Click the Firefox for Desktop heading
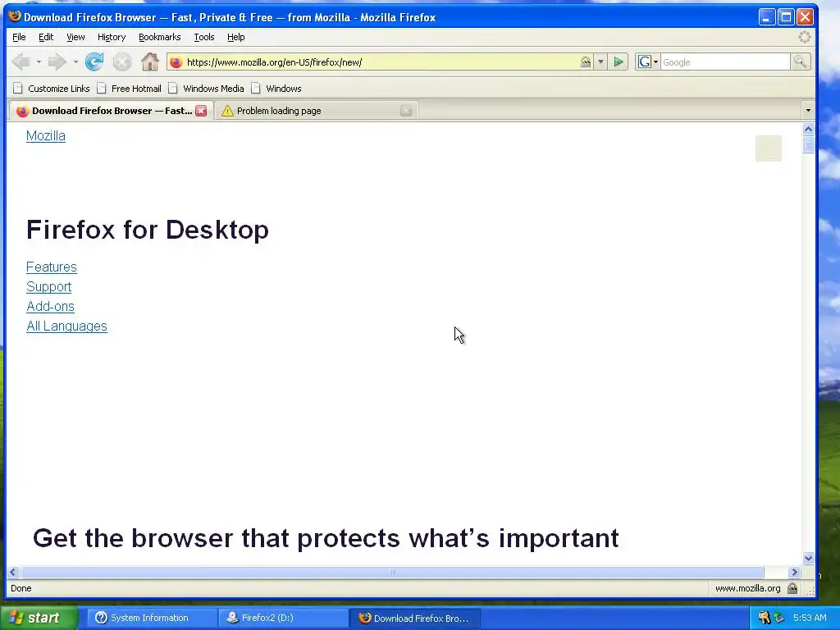This screenshot has width=840, height=630. click(x=148, y=230)
